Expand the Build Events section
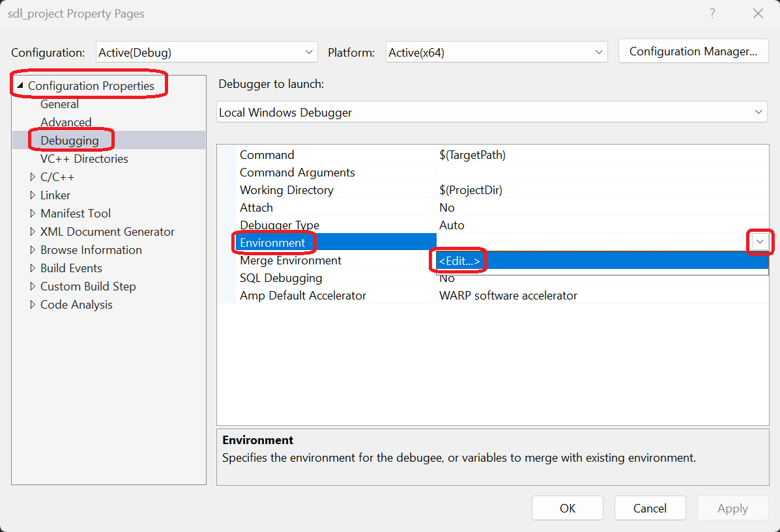The image size is (780, 532). 33,268
